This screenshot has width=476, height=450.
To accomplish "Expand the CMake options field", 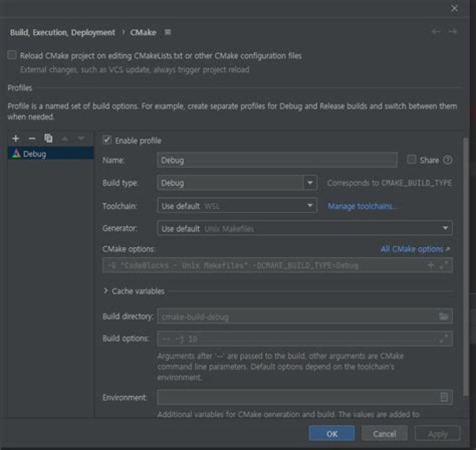I will click(444, 265).
